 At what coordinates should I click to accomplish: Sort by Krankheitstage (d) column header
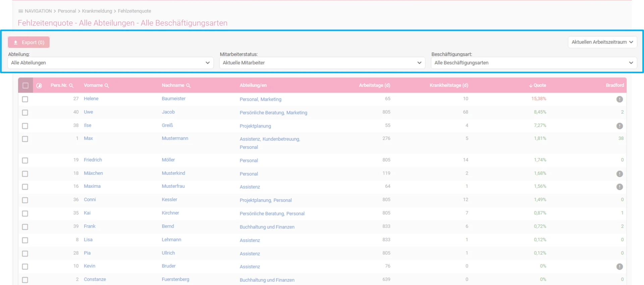[x=449, y=85]
